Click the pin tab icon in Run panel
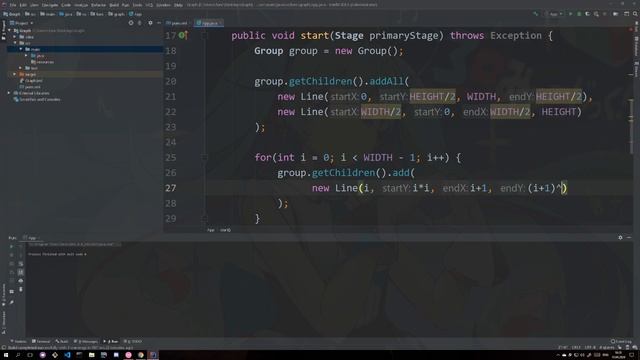This screenshot has height=360, width=640. point(11,302)
